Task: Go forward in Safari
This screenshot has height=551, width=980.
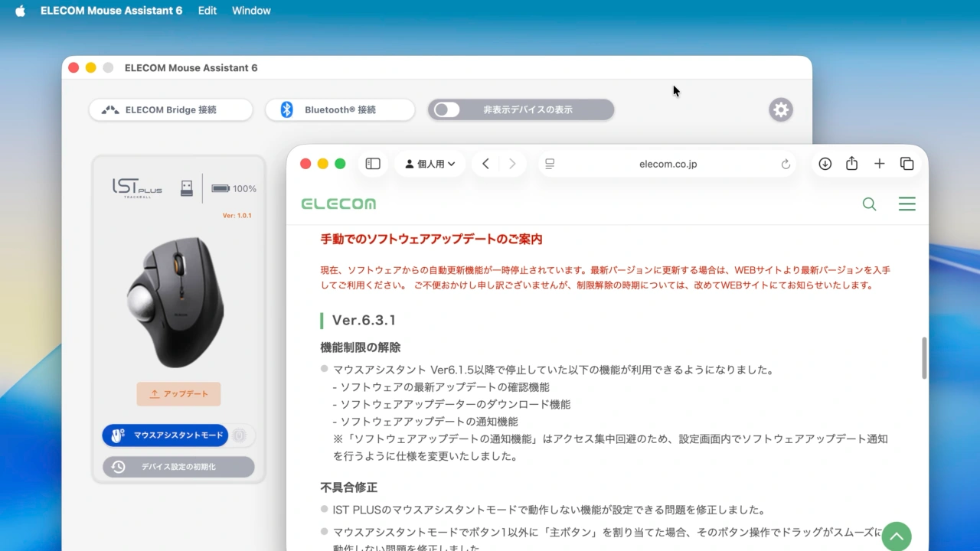Action: tap(512, 164)
